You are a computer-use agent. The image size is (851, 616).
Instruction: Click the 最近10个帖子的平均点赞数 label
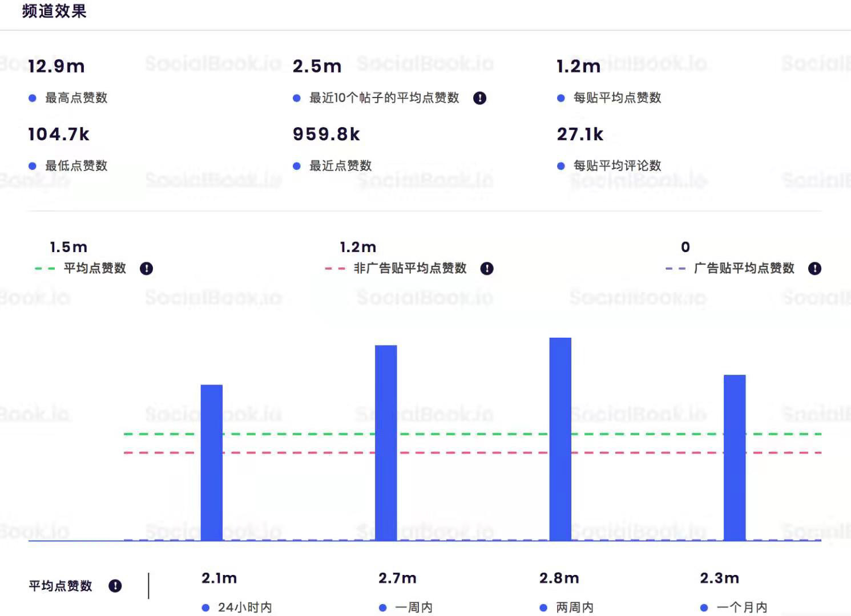coord(384,98)
